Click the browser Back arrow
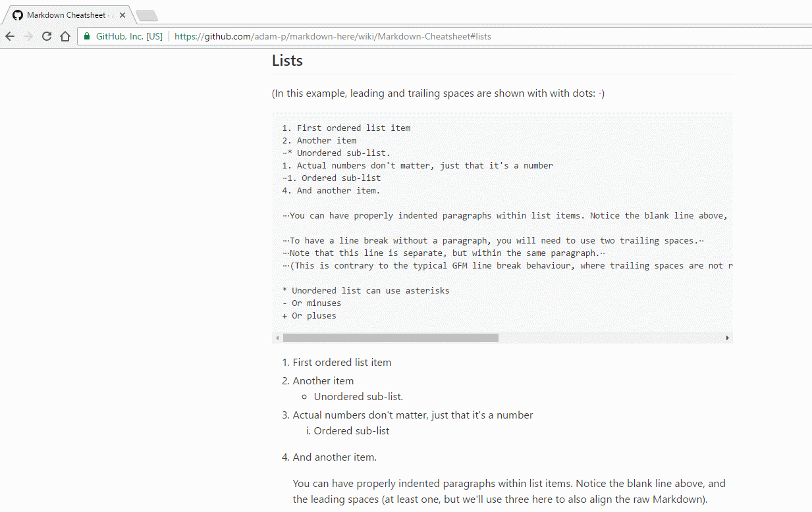The width and height of the screenshot is (812, 512). pos(10,37)
